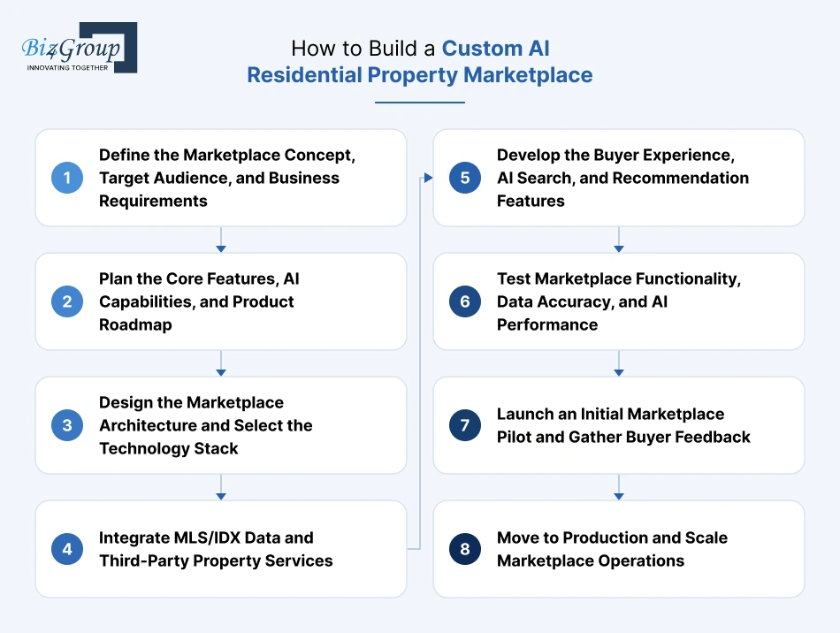Select the step 1 number badge
The height and width of the screenshot is (633, 840).
point(67,178)
